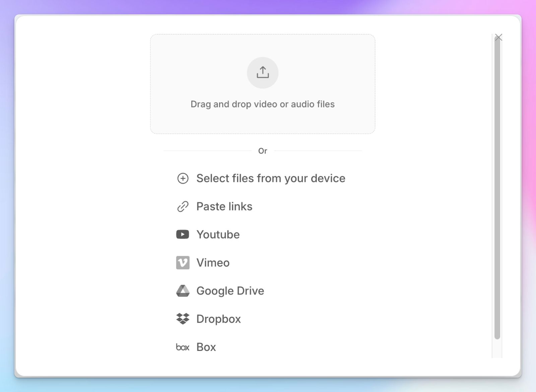Import media from Vimeo
Screen dimensions: 536x392
click(x=213, y=263)
